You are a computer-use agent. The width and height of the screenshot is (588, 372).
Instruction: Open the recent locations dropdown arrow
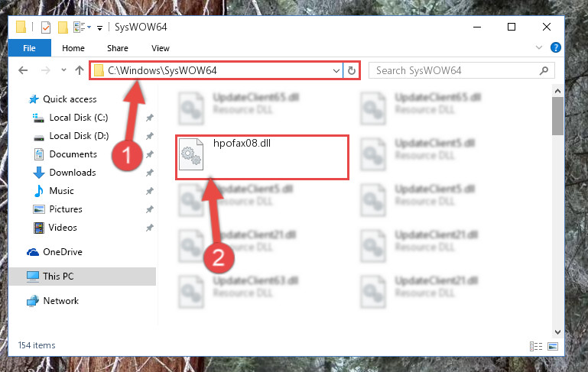pyautogui.click(x=63, y=70)
